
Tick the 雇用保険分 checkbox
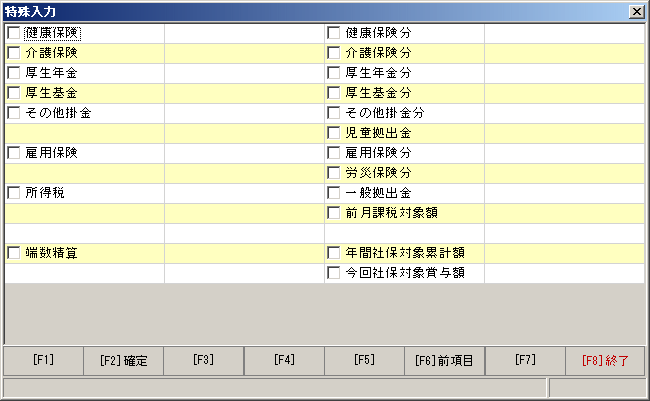(x=334, y=153)
